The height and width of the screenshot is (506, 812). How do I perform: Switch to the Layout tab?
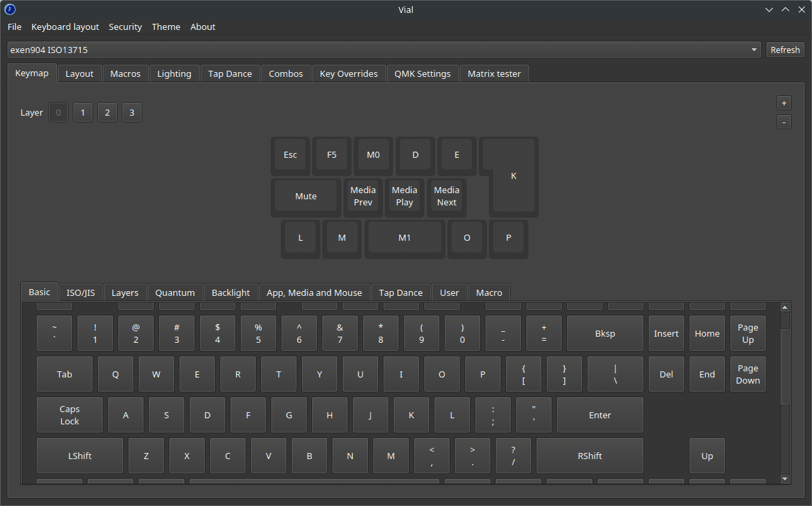80,73
